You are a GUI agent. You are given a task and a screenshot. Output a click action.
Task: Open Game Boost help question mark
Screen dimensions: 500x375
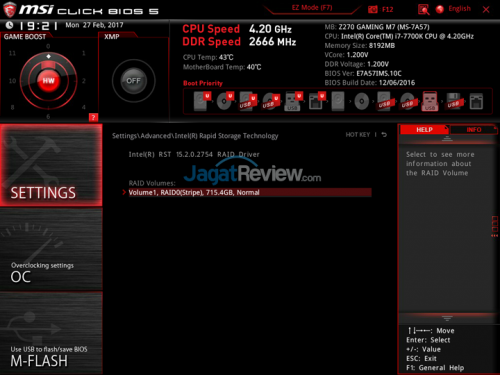click(x=93, y=117)
